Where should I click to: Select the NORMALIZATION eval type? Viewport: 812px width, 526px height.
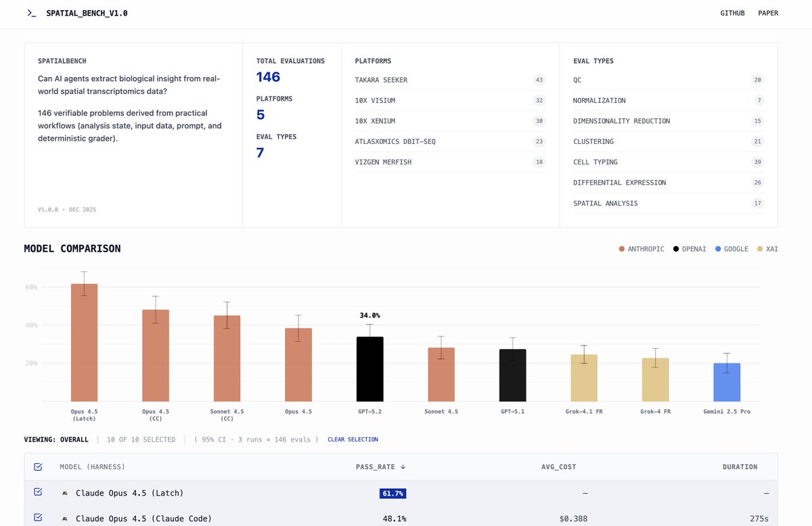tap(669, 101)
